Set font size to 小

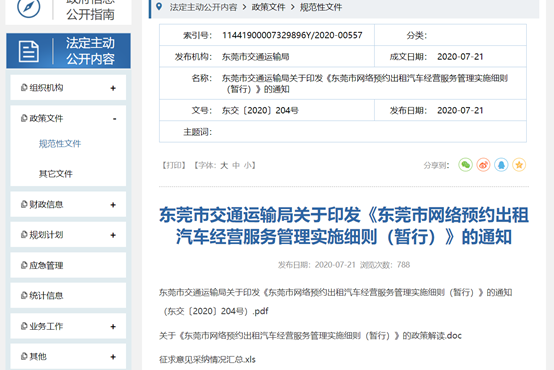click(248, 165)
